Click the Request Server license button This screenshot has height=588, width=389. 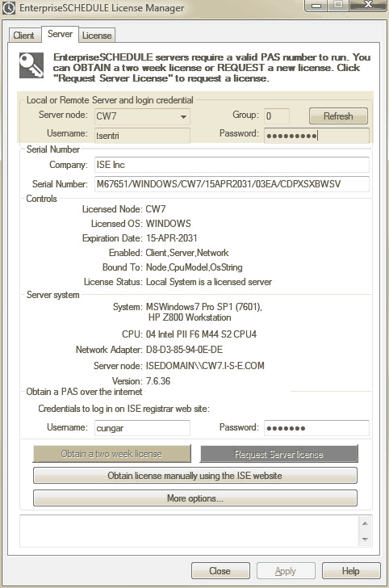[x=278, y=454]
